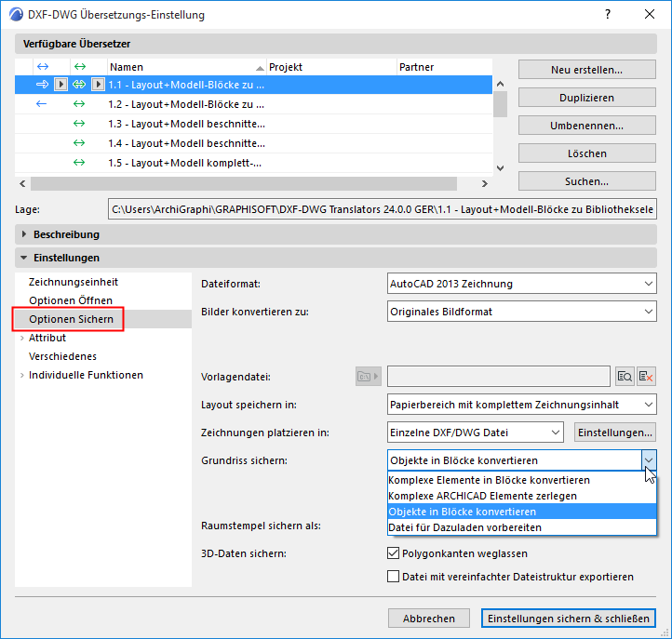Open the Layout speichern in dropdown

pyautogui.click(x=521, y=405)
